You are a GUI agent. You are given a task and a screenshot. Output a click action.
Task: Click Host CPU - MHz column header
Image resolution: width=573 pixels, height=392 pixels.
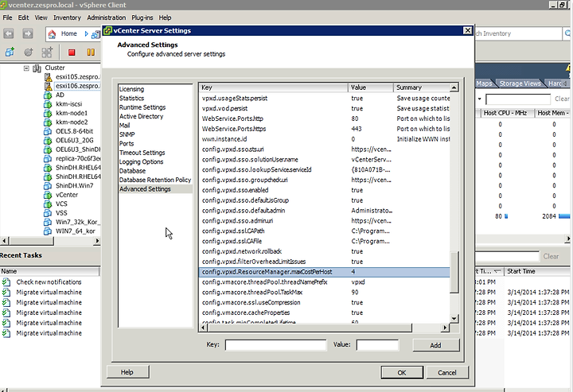pyautogui.click(x=506, y=113)
